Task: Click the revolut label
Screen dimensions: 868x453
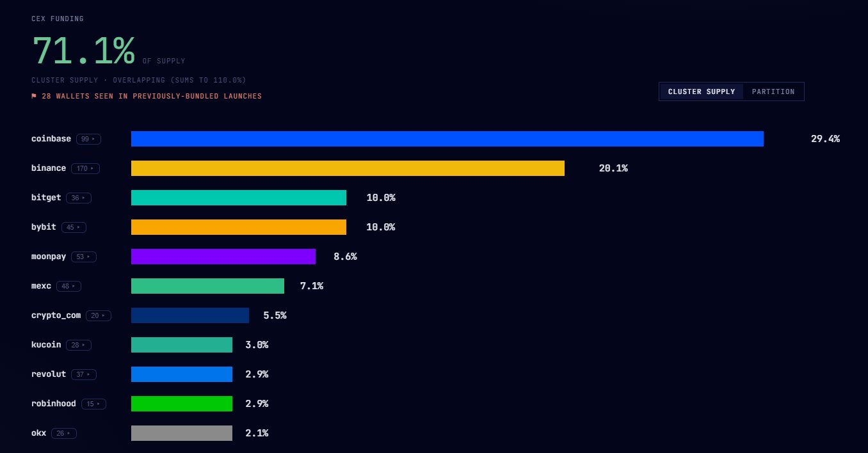Action: pyautogui.click(x=49, y=374)
